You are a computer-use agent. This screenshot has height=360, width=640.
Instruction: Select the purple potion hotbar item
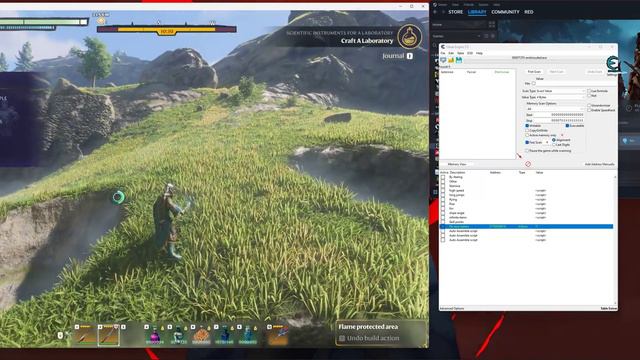click(x=155, y=336)
